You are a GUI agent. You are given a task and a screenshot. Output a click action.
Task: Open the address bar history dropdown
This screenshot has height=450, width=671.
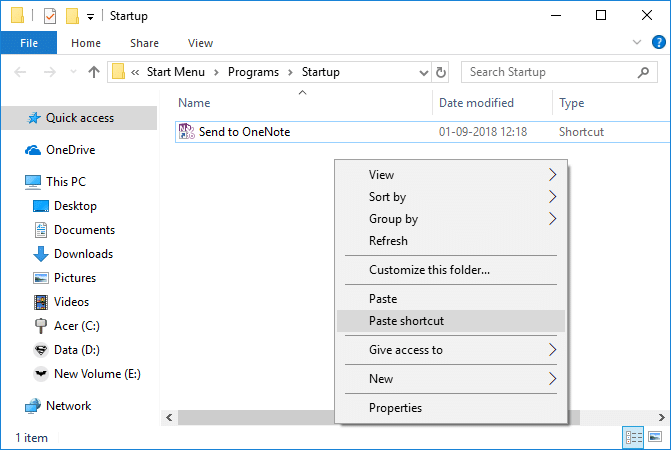tap(421, 72)
